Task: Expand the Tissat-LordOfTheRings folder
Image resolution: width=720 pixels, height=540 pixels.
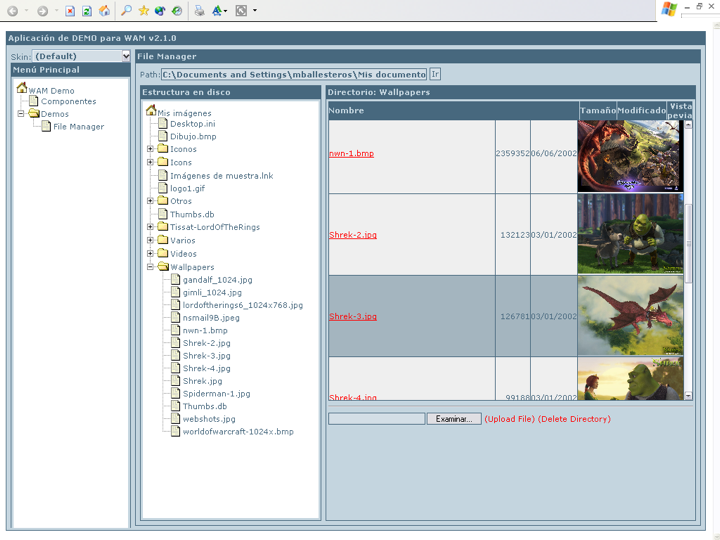Action: (150, 227)
